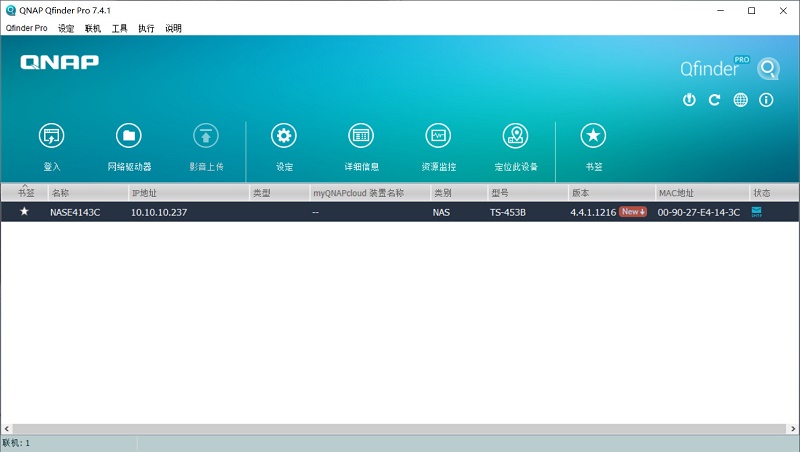Click the 联机: 1 status bar text
The height and width of the screenshot is (452, 800).
16,443
